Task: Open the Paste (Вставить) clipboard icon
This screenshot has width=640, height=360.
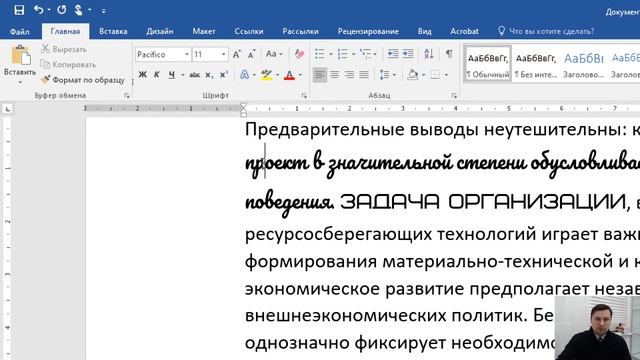Action: (x=20, y=56)
